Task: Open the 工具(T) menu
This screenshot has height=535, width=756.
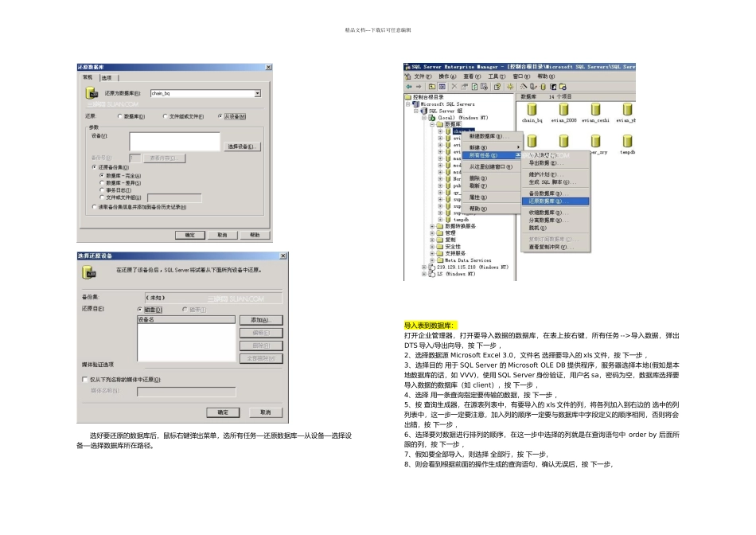Action: [496, 76]
